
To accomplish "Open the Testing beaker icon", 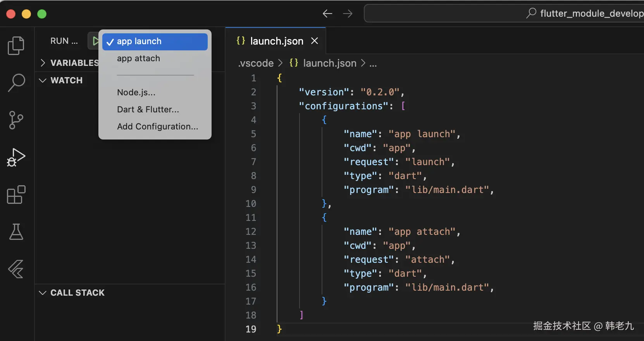I will coord(16,232).
